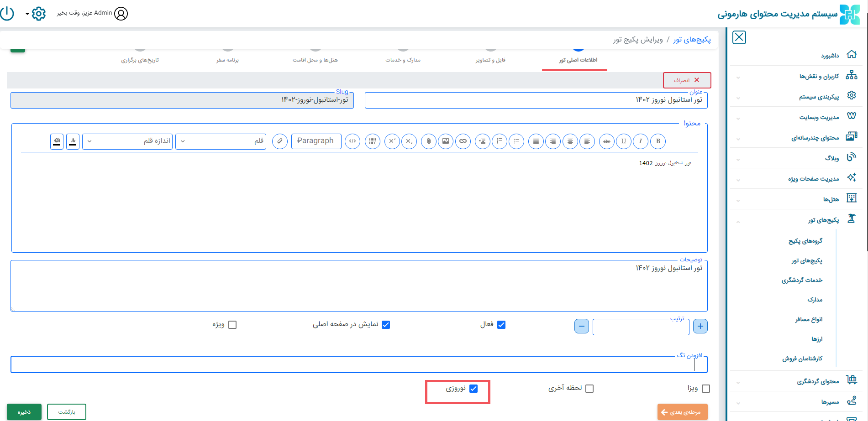Uncheck the فعال checkbox
This screenshot has height=421, width=868.
pyautogui.click(x=501, y=325)
